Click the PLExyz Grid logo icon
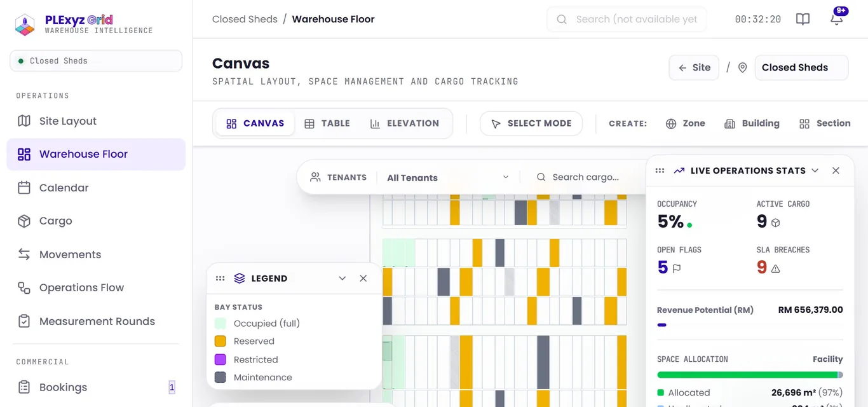Screen dimensions: 868x407 (25, 25)
